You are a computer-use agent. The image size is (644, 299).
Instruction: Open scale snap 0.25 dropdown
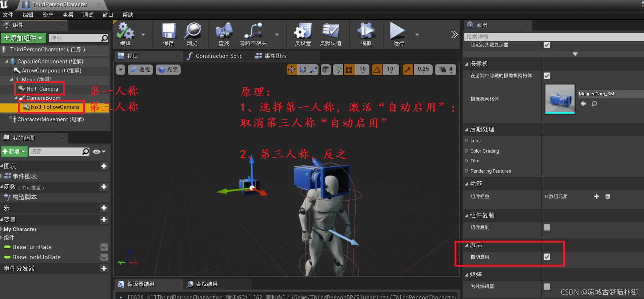(x=423, y=70)
